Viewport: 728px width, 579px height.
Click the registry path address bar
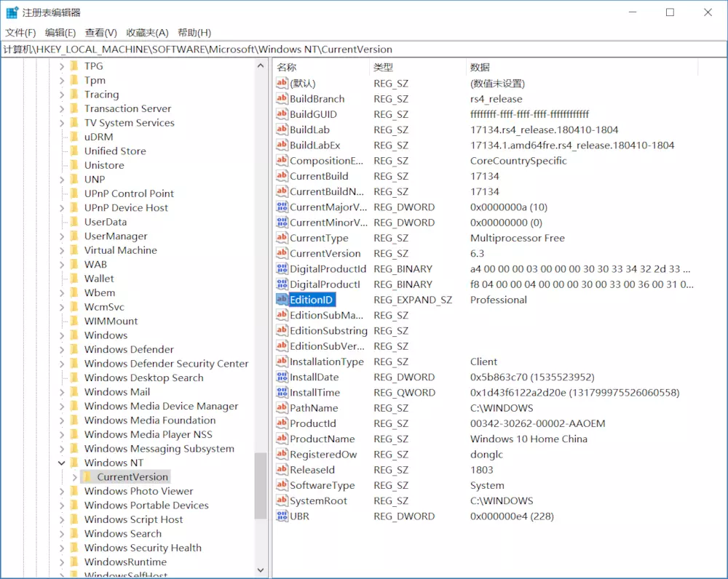[364, 49]
